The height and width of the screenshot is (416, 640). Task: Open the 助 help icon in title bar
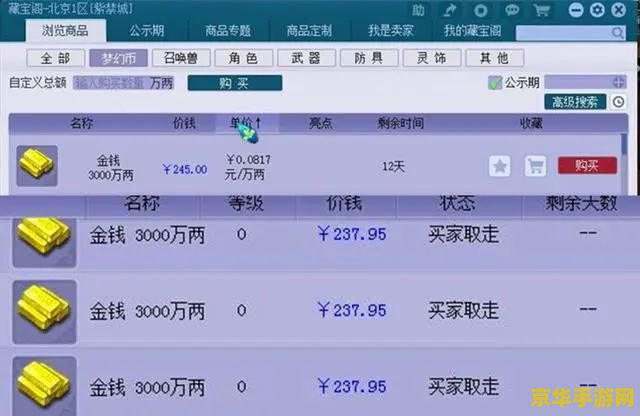click(418, 10)
